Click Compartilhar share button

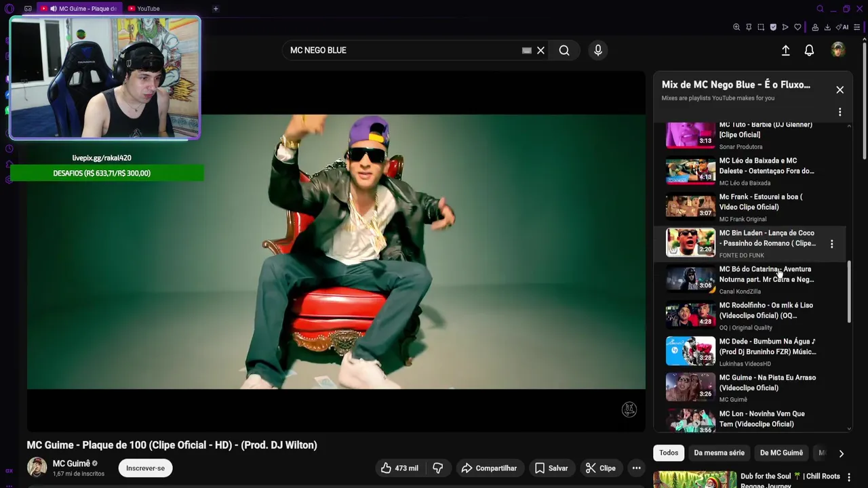click(489, 468)
